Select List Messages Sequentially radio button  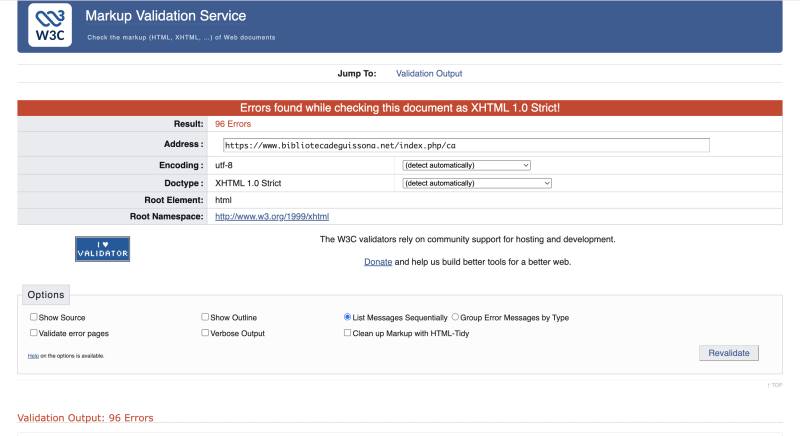(347, 317)
